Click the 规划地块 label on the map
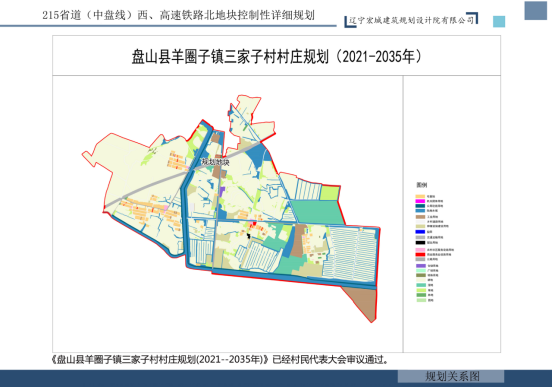553x387 pixels. (215, 162)
